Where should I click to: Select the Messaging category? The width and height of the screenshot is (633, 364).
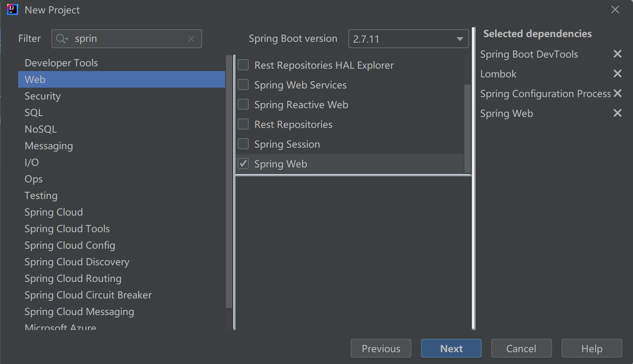pyautogui.click(x=122, y=146)
